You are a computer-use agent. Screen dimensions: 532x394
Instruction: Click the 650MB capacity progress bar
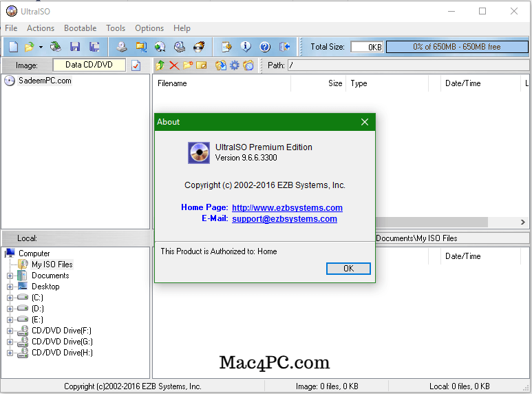457,47
